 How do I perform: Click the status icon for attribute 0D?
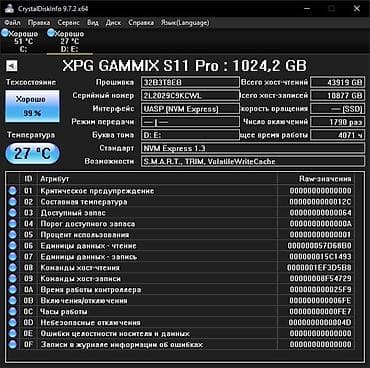click(13, 323)
